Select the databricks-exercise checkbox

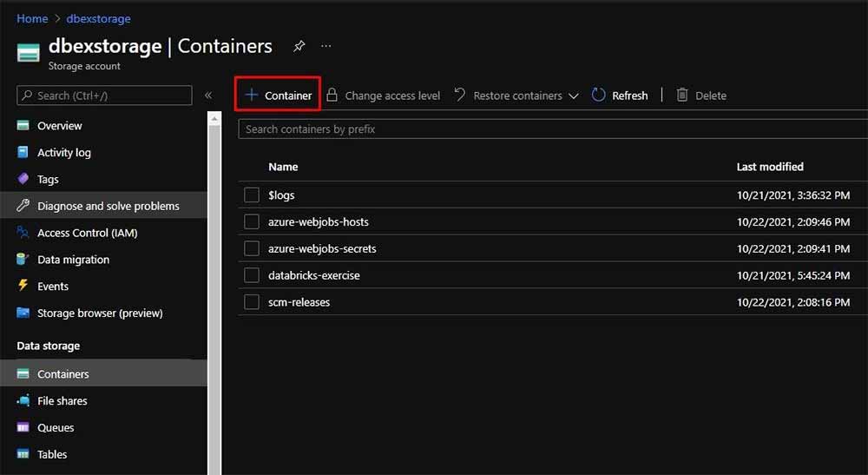pos(252,275)
